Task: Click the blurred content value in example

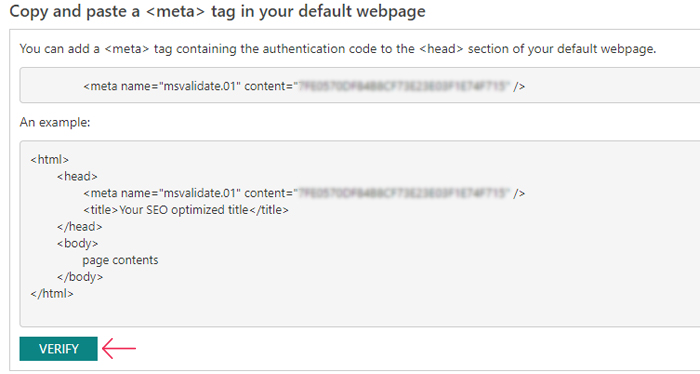Action: (403, 193)
